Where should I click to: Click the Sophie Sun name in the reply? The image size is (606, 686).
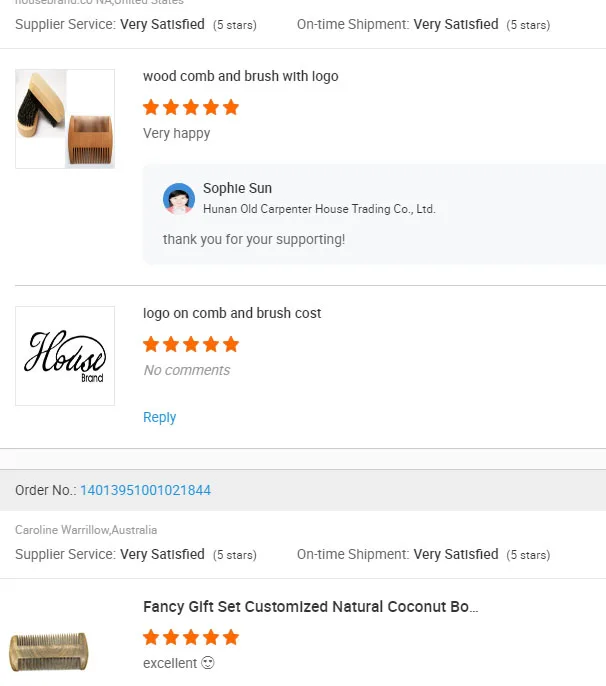coord(237,188)
